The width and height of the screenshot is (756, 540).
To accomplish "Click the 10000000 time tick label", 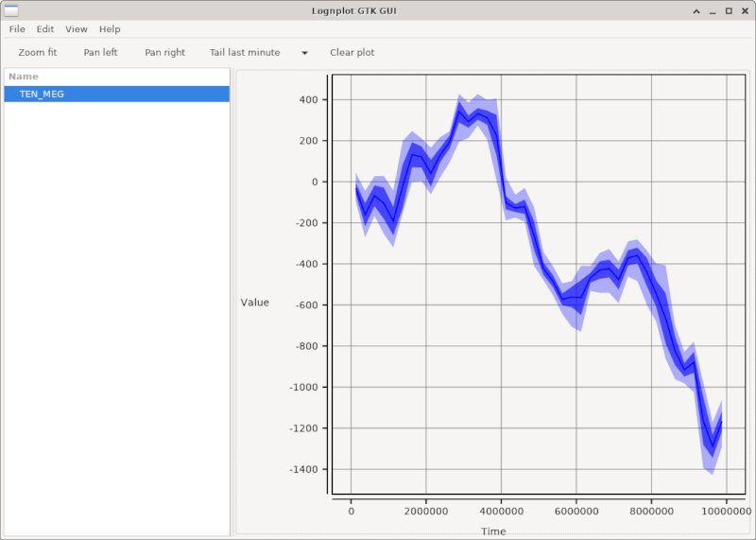I will [726, 511].
